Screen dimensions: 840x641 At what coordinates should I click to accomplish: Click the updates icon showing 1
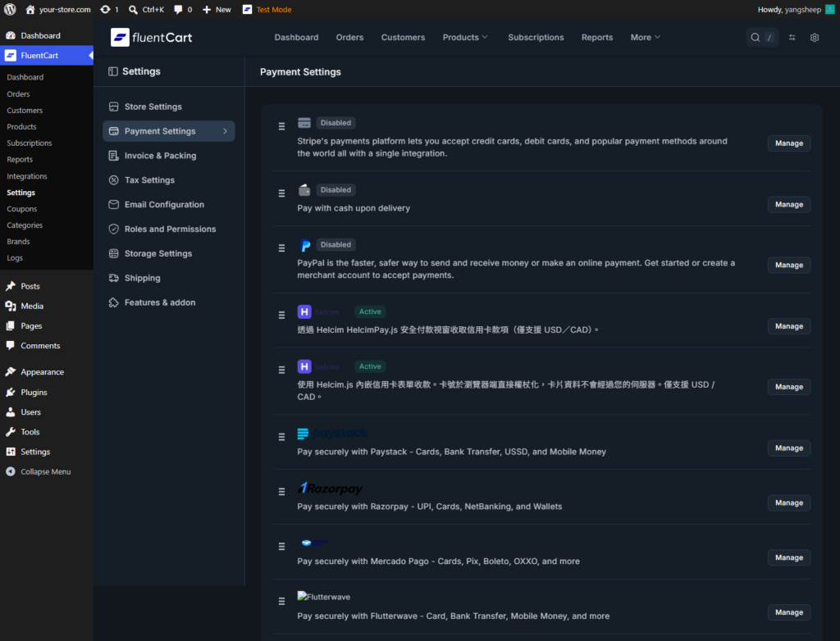(x=106, y=10)
